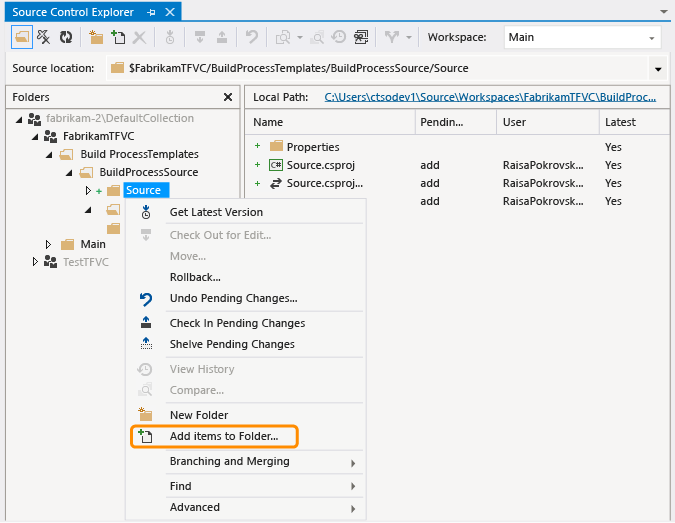Select the TestTFVC project in tree

coord(86,262)
